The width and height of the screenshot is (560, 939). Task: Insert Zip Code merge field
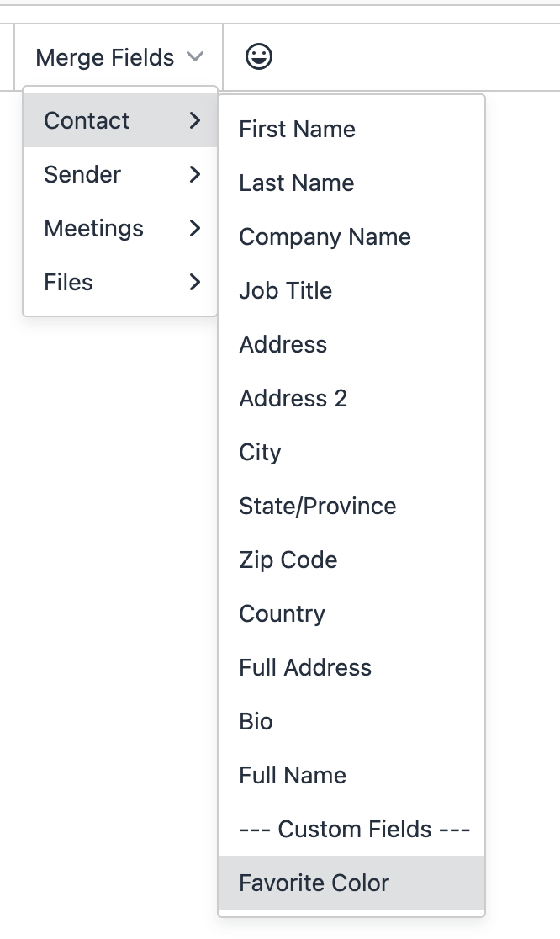point(351,560)
